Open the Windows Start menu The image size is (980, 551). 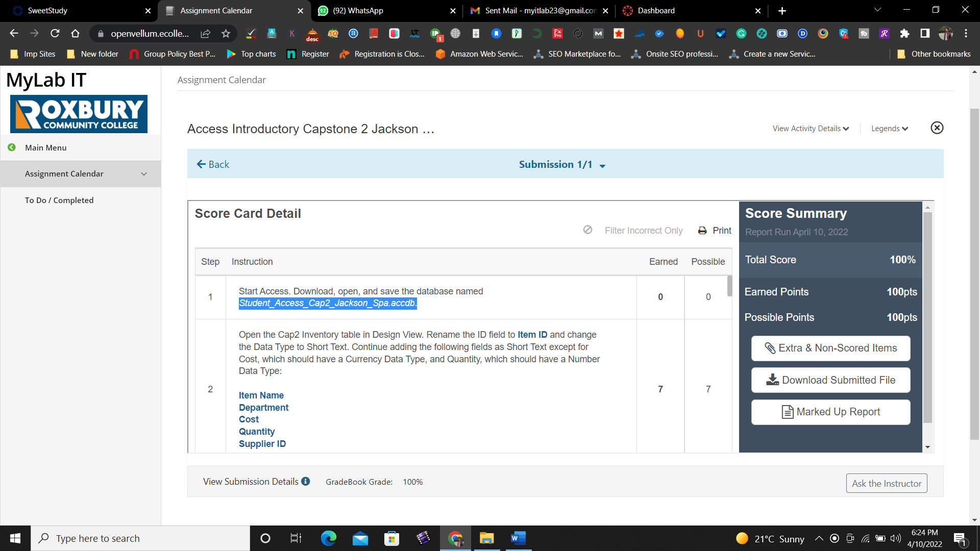[15, 538]
